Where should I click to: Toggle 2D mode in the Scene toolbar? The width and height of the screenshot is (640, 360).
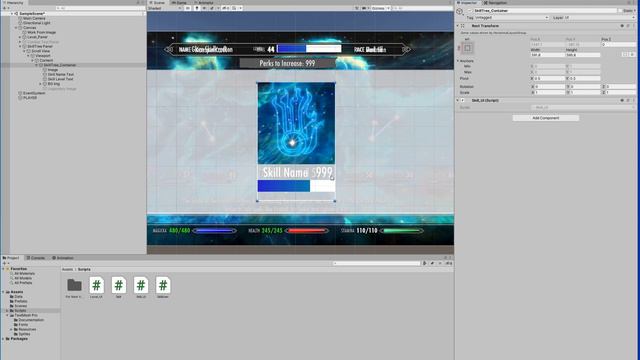pyautogui.click(x=187, y=8)
